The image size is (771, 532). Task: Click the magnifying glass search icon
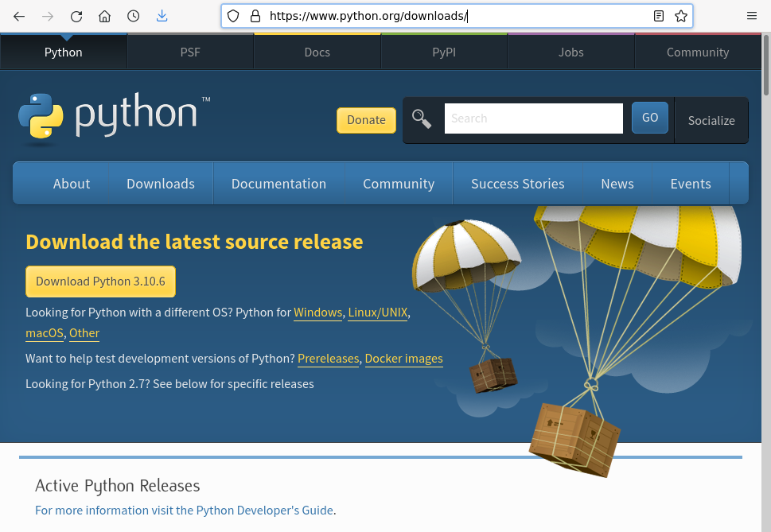421,118
